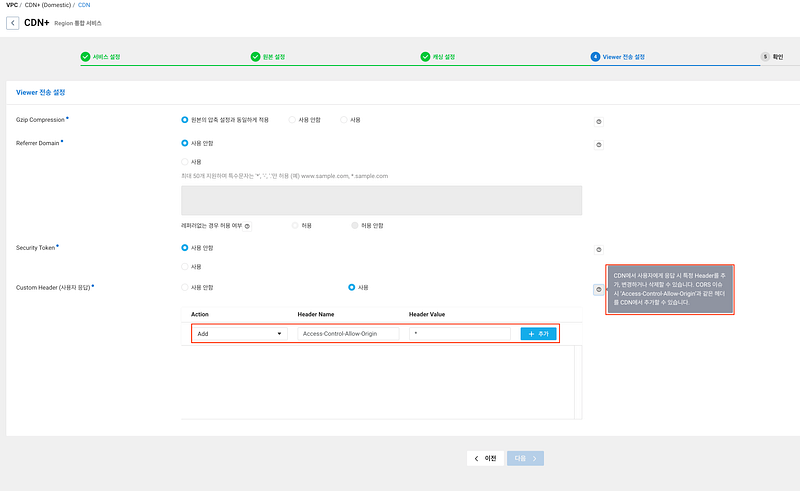800x491 pixels.
Task: Select Custom Header 사용 option
Action: [x=352, y=287]
